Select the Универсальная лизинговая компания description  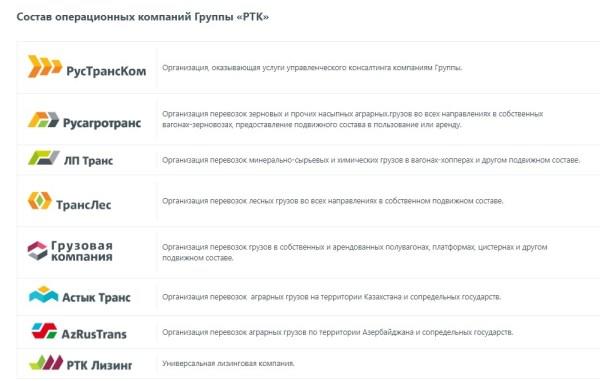[228, 363]
